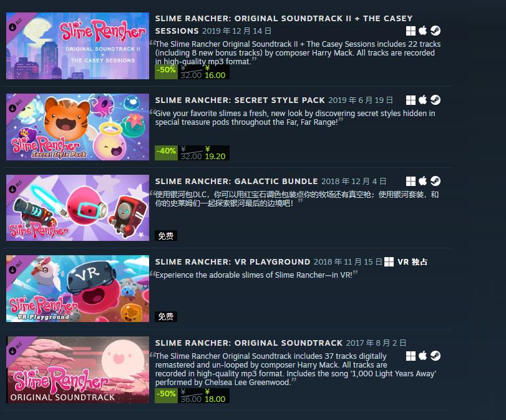Click the 免费 label under VR Playground
Screen dimensions: 506x420
[166, 316]
